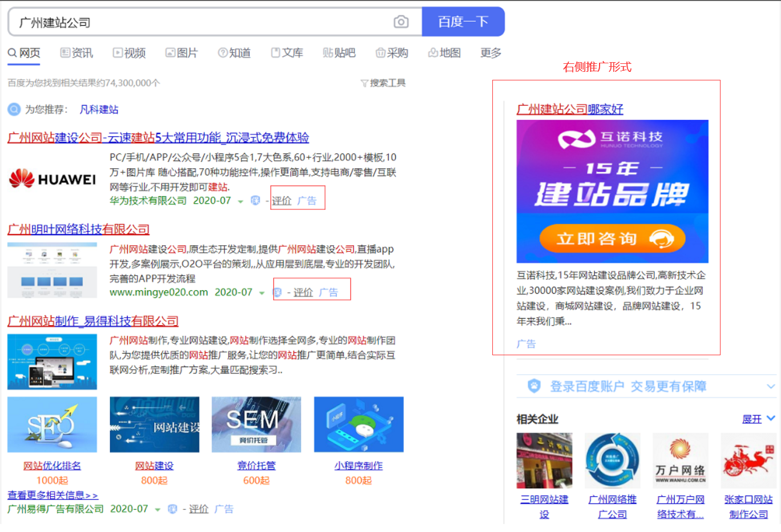The image size is (781, 532).
Task: Click the 百度一下 search button
Action: 463,22
